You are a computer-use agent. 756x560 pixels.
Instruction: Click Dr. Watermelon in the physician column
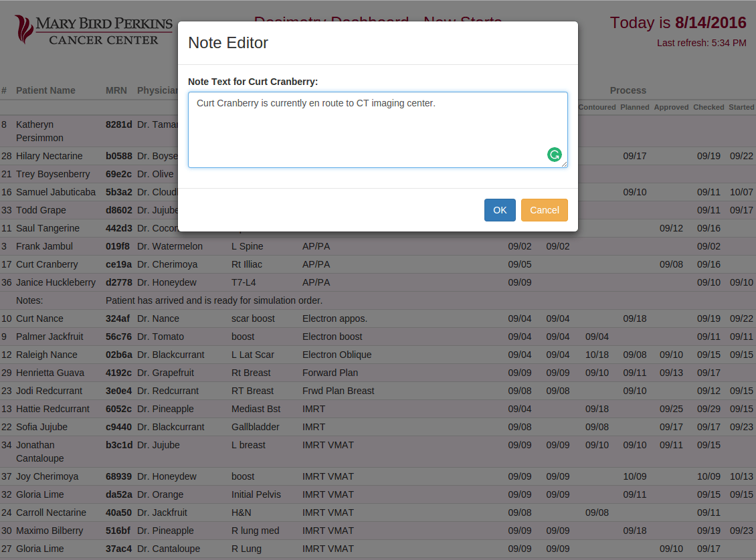pyautogui.click(x=169, y=246)
